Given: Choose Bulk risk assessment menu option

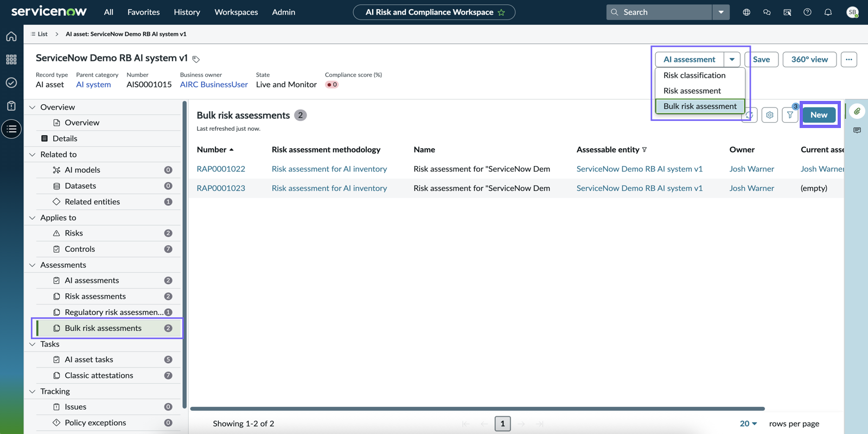Looking at the screenshot, I should tap(700, 106).
